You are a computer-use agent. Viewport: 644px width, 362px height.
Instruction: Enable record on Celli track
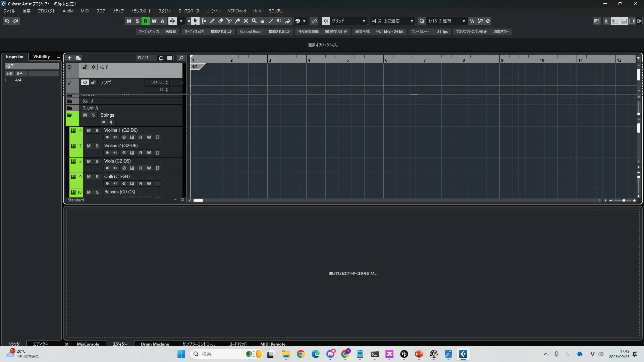pyautogui.click(x=107, y=184)
